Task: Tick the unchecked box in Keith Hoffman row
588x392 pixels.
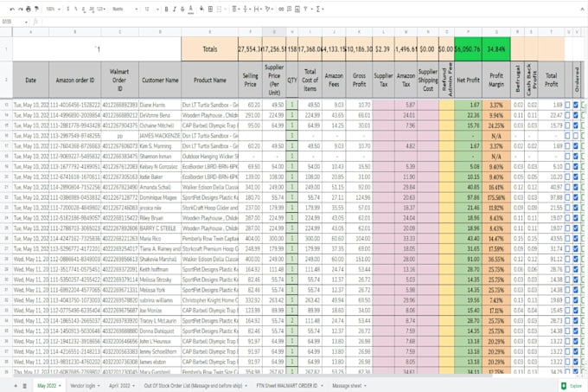Action: point(567,269)
